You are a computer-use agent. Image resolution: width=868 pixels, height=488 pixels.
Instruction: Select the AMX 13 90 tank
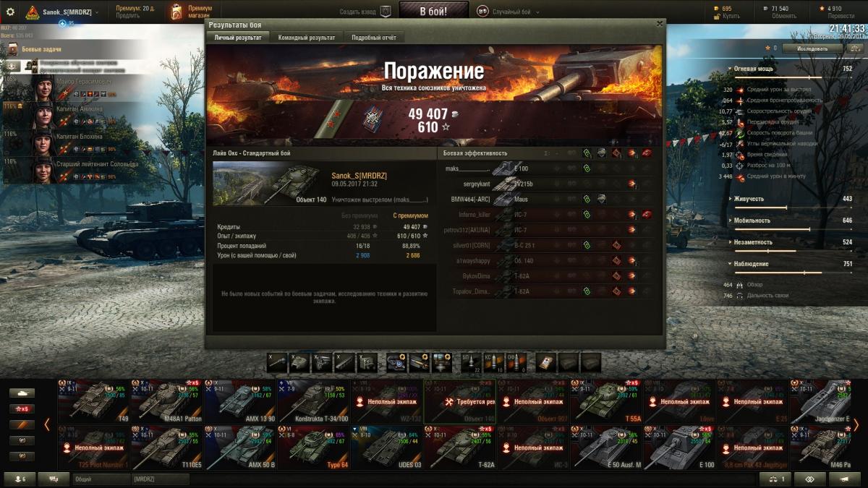(239, 401)
